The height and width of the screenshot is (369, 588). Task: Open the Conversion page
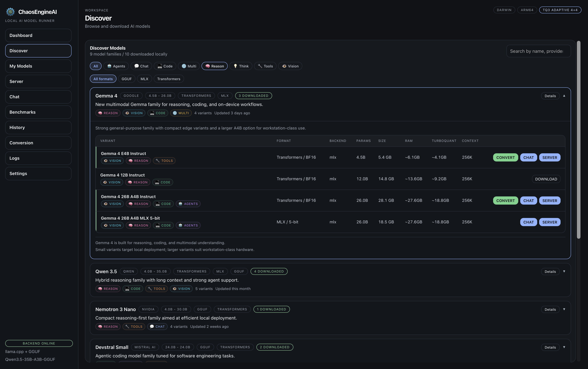pyautogui.click(x=38, y=143)
